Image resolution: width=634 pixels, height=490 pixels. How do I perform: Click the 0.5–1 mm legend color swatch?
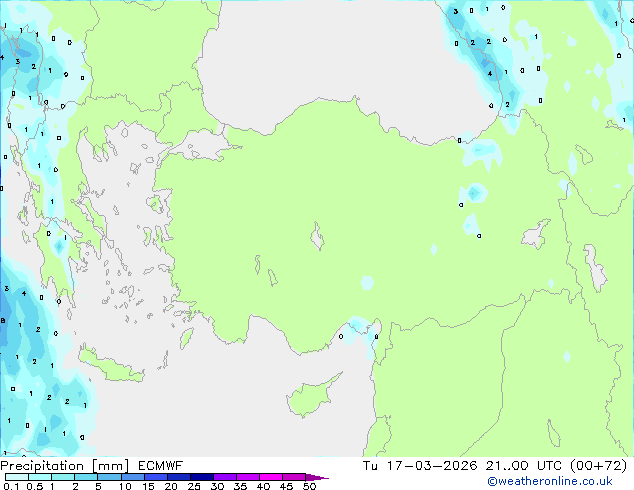tap(40, 477)
